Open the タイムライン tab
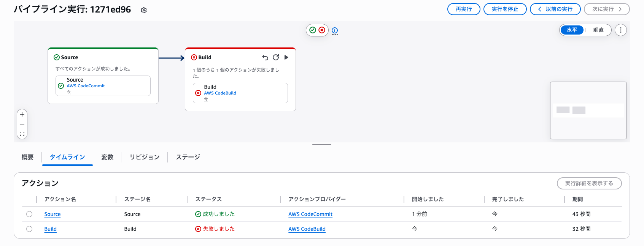 tap(67, 157)
